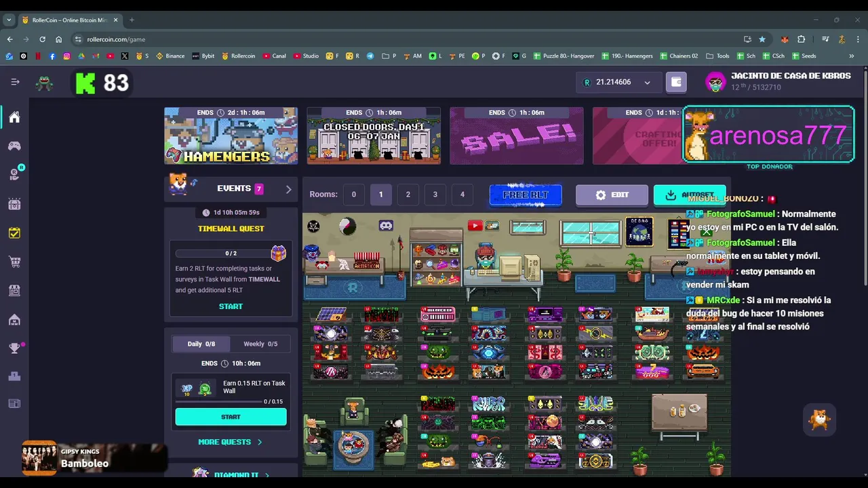Open the wallet button beside the balance
Viewport: 868px width, 488px height.
pos(676,82)
